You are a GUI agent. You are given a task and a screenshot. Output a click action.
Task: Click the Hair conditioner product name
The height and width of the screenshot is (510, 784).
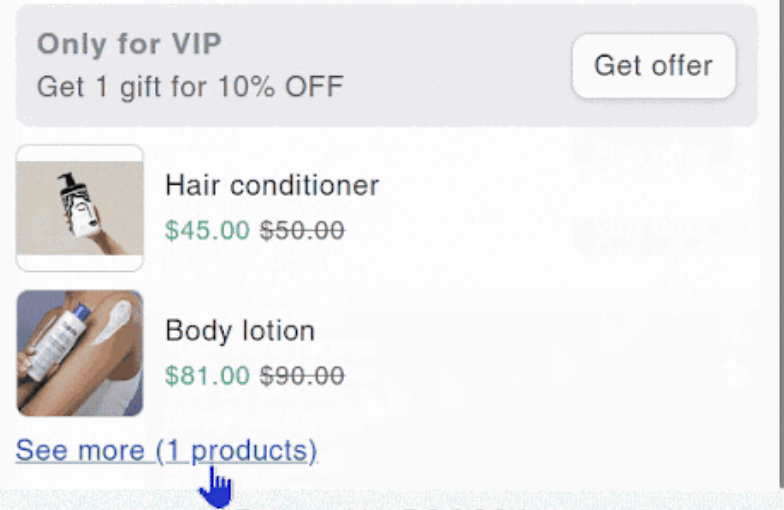click(272, 185)
